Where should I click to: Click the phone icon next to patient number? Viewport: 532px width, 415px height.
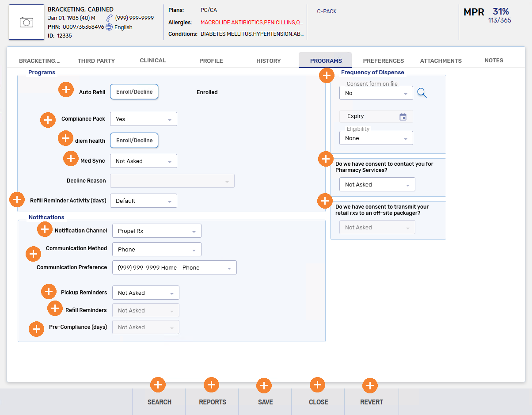[110, 18]
